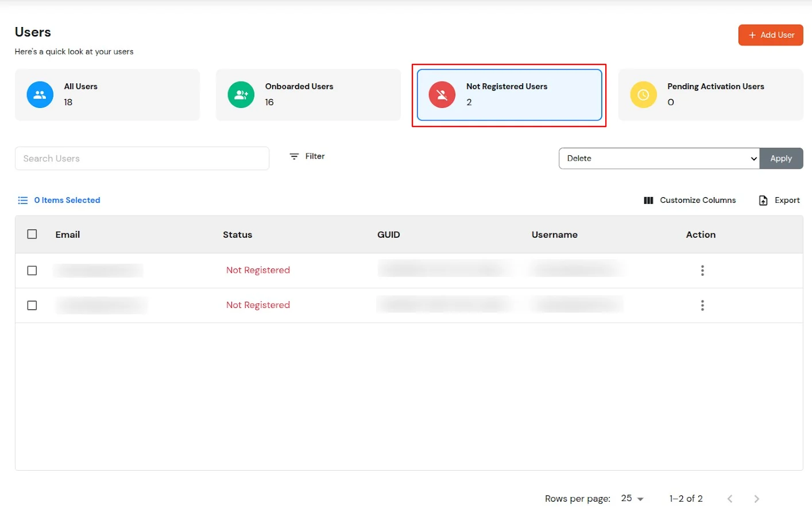Open the action menu for the first user
The height and width of the screenshot is (512, 812).
tap(702, 270)
